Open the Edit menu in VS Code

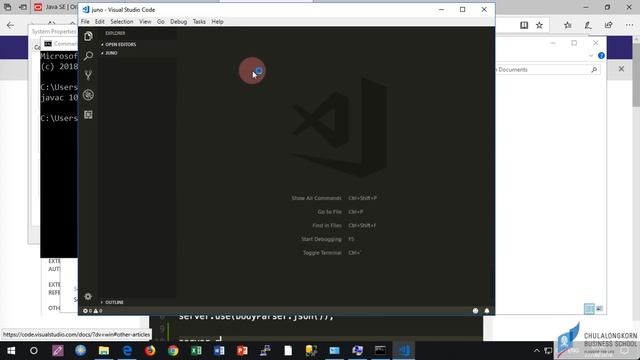point(100,22)
